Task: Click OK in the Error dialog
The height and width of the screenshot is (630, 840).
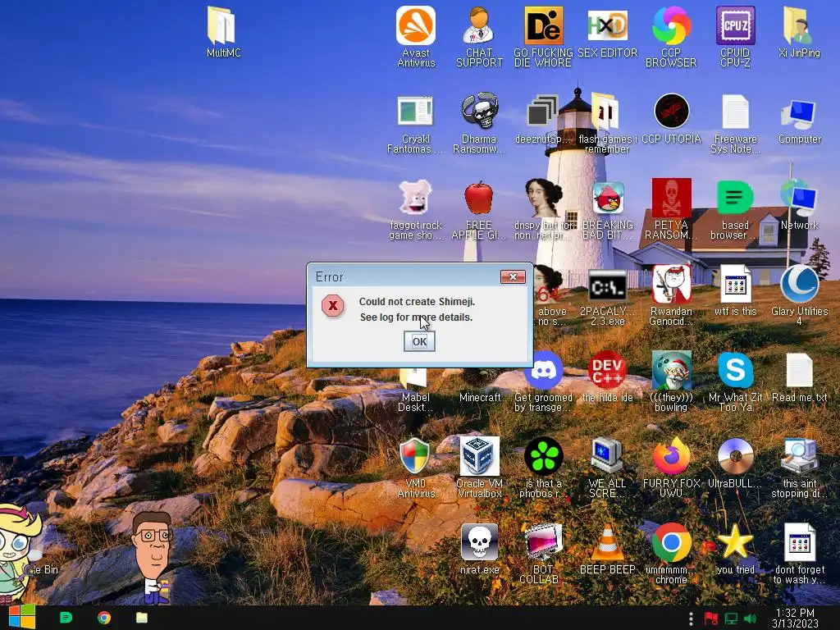Action: tap(419, 341)
